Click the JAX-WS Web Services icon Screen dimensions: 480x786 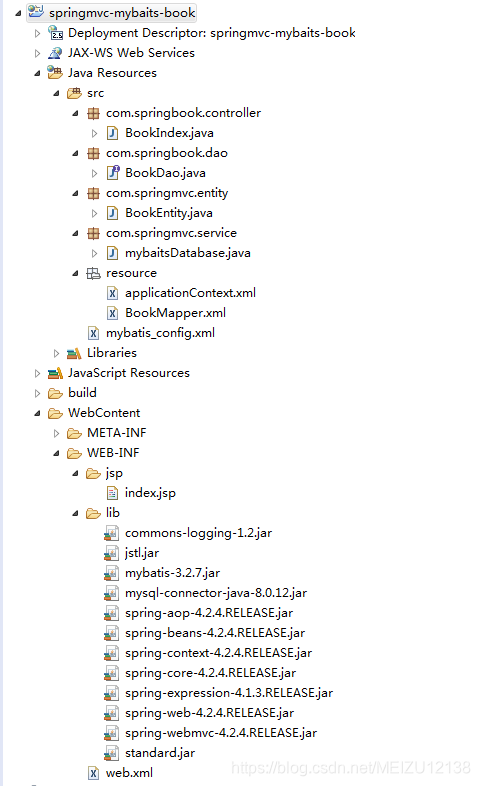[55, 53]
